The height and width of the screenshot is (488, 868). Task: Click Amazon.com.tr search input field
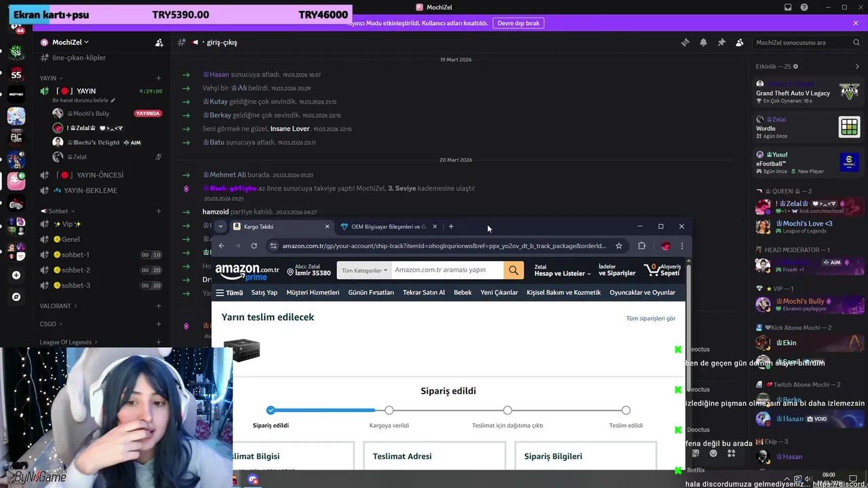coord(447,270)
